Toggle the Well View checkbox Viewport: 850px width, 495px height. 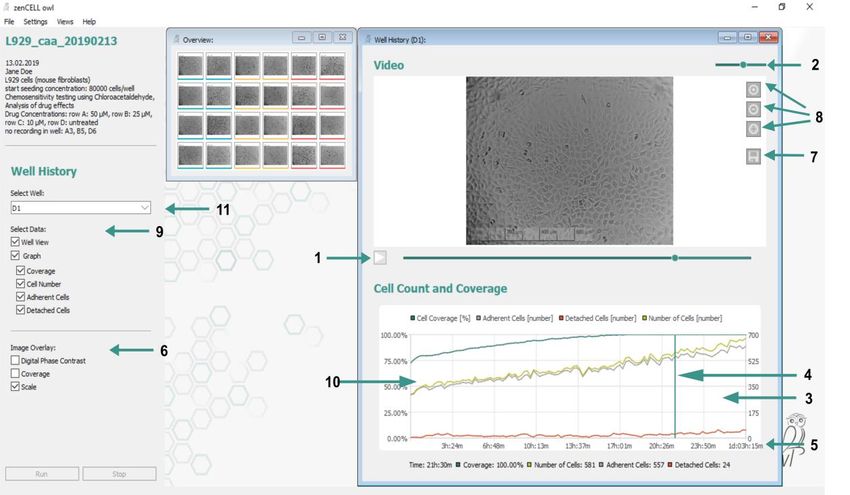(15, 242)
